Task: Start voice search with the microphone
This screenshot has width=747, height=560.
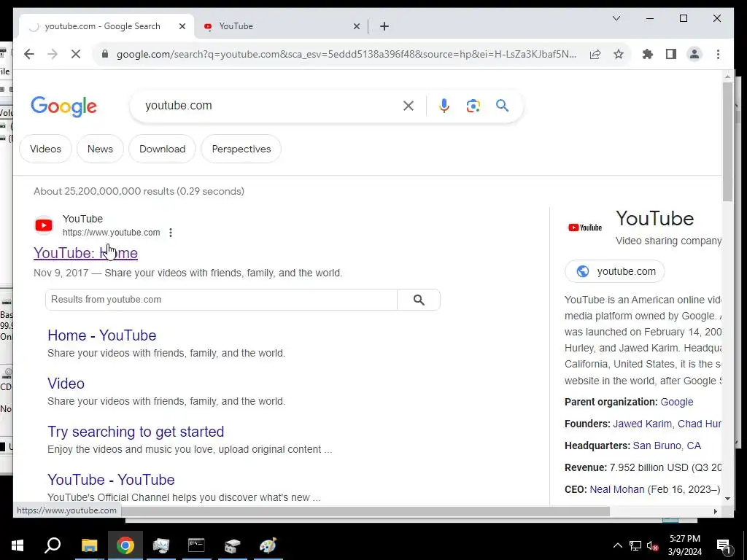Action: [444, 106]
